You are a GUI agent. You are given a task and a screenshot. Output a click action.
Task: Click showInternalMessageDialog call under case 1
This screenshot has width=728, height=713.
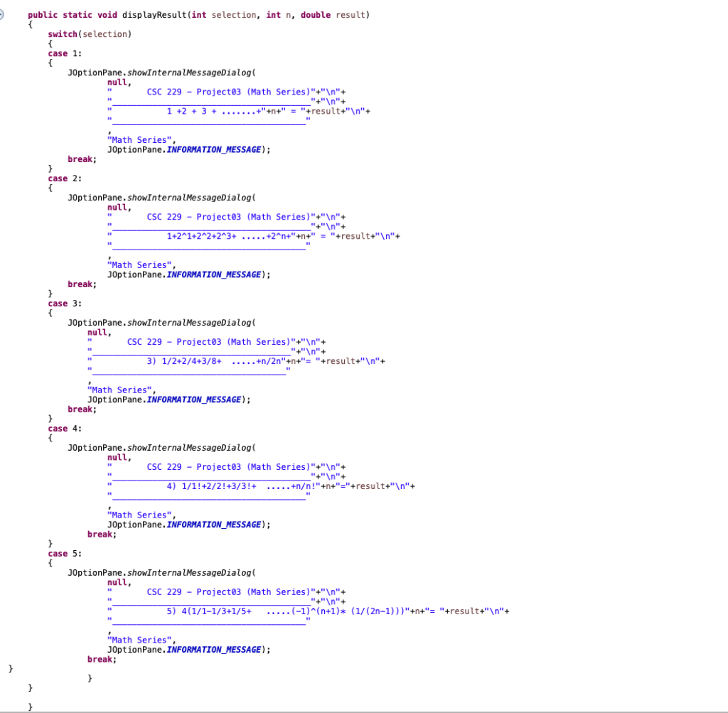pyautogui.click(x=189, y=73)
